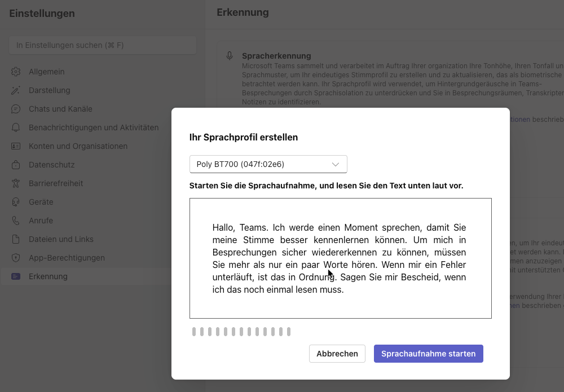Screen dimensions: 564x392
Task: Click the Allgemein gear icon
Action: (x=15, y=72)
